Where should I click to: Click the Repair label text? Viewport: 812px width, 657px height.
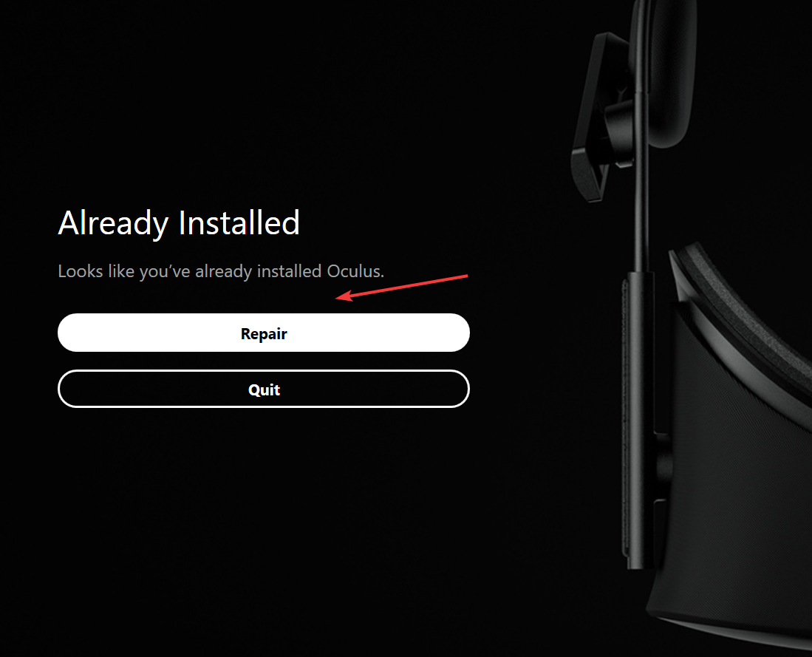tap(264, 334)
